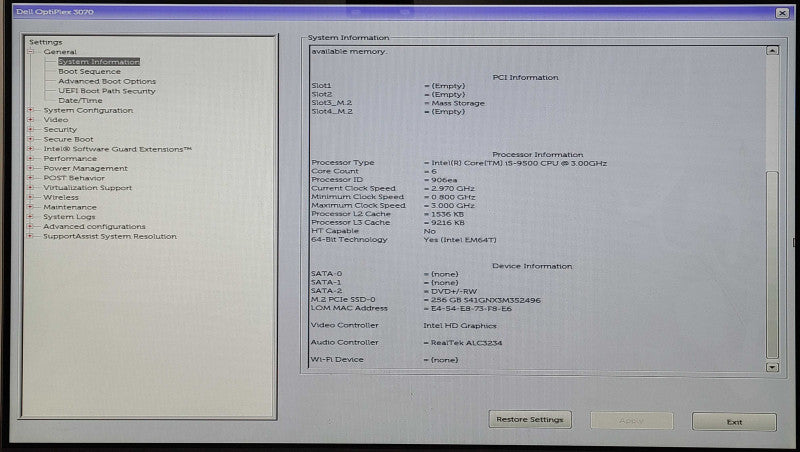The height and width of the screenshot is (452, 800).
Task: Expand the Power Management node
Action: [31, 168]
